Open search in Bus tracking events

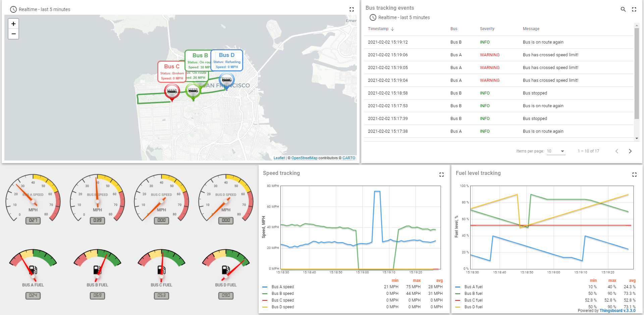click(x=623, y=9)
